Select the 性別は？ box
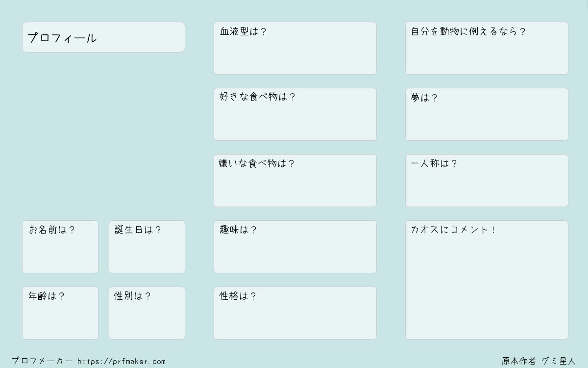The width and height of the screenshot is (588, 368). [x=147, y=313]
